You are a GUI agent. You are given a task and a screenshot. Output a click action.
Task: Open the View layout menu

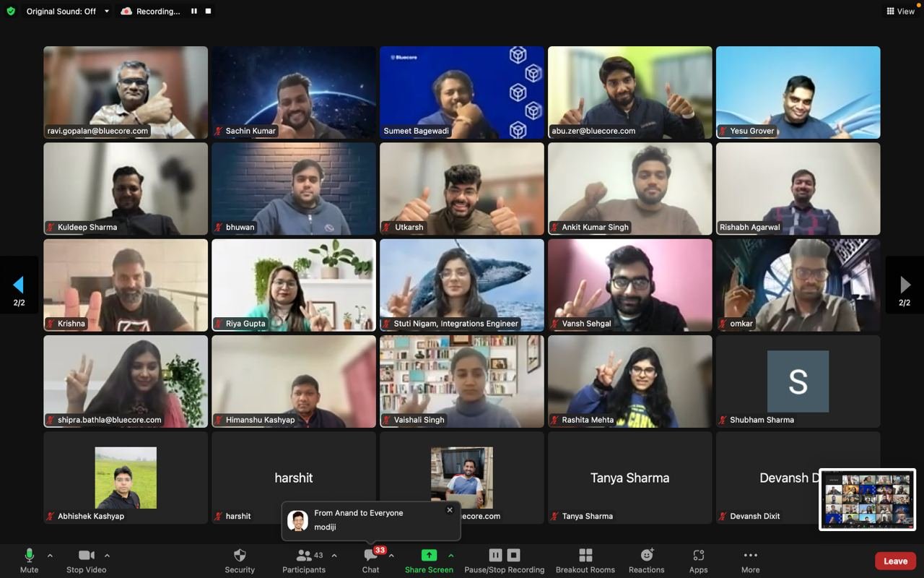click(x=900, y=12)
